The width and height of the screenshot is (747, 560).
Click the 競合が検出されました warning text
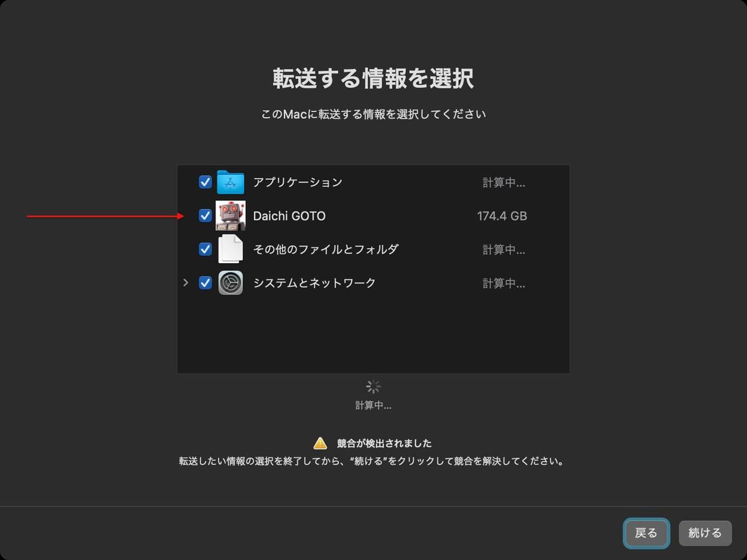(384, 444)
